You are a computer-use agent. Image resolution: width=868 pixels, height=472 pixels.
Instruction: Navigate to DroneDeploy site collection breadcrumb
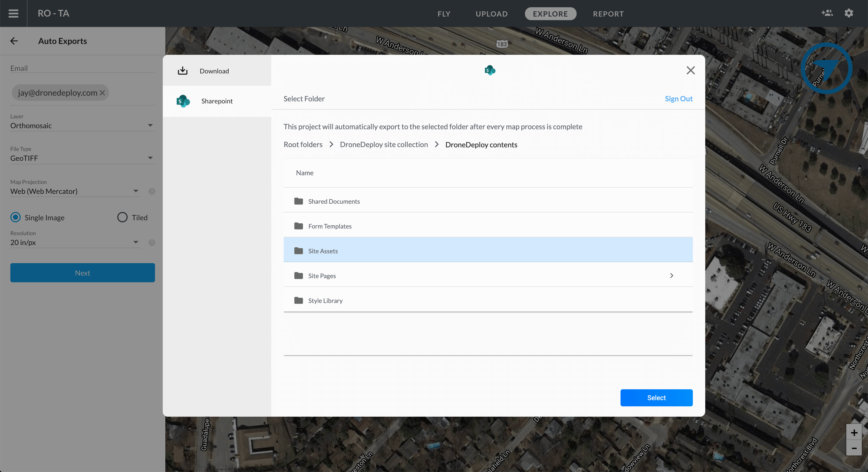coord(384,145)
